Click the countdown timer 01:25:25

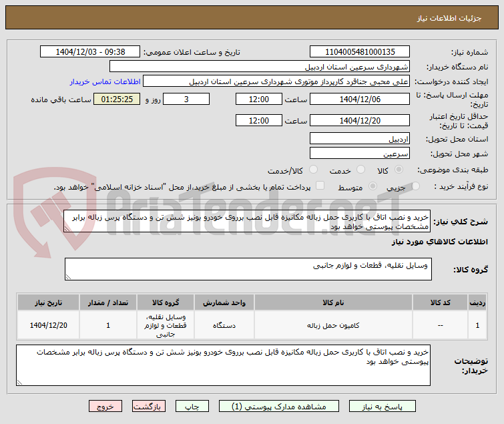click(117, 99)
